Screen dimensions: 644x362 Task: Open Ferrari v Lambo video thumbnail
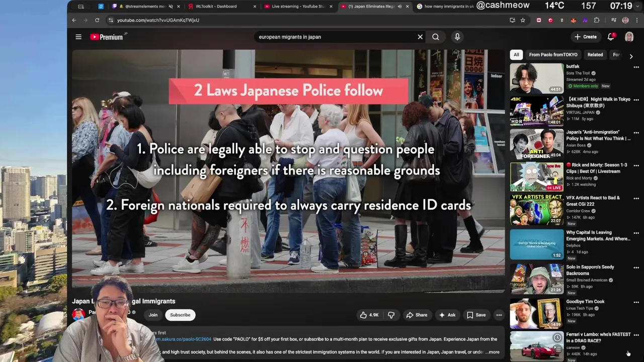point(537,346)
